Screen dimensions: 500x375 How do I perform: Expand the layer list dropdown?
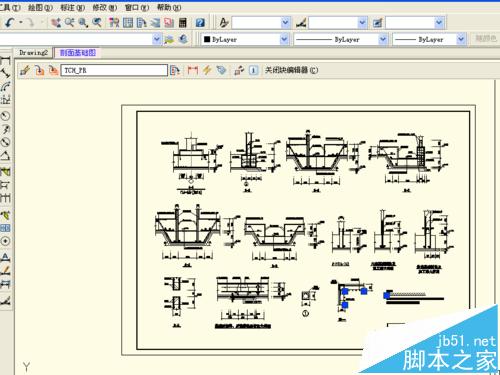[156, 39]
